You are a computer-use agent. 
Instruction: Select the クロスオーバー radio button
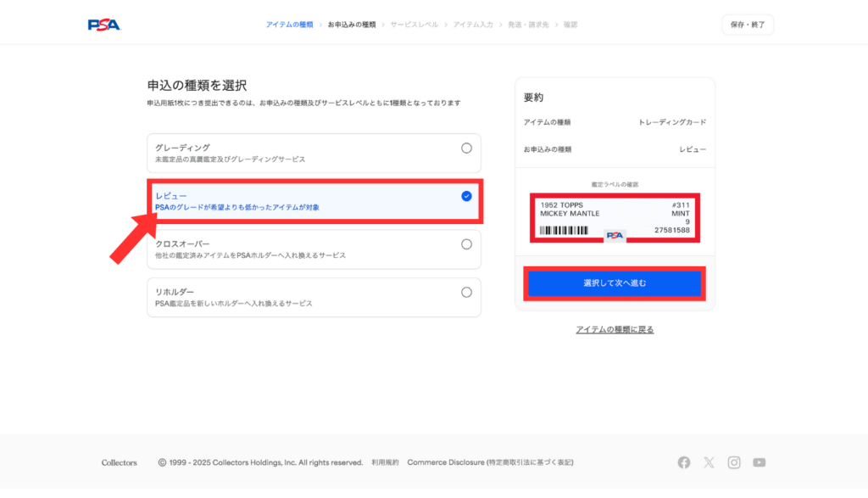(467, 244)
